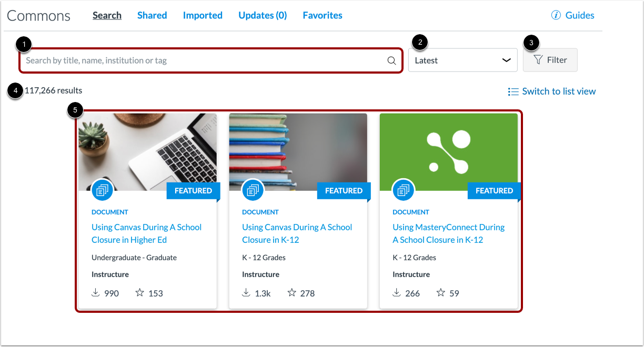Click the info icon beside Guides
Image resolution: width=644 pixels, height=347 pixels.
click(556, 15)
